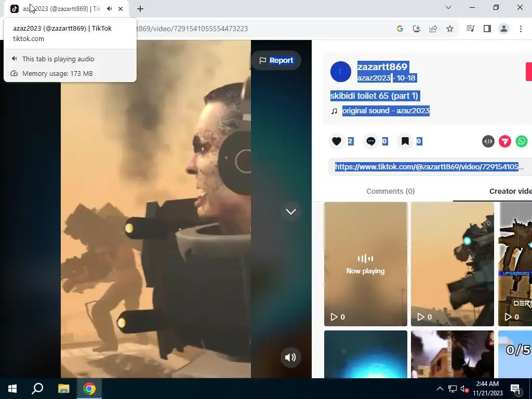The width and height of the screenshot is (532, 399).
Task: Toggle Chrome side panel
Action: (x=487, y=29)
